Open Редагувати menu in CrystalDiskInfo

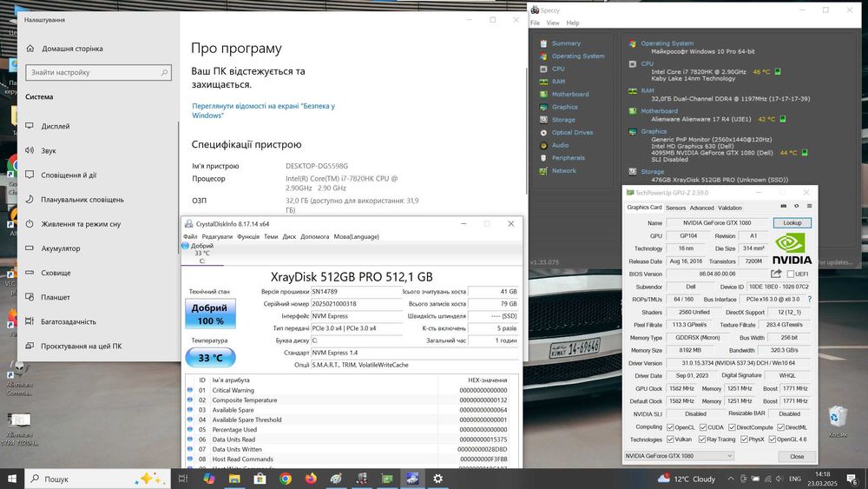[217, 236]
